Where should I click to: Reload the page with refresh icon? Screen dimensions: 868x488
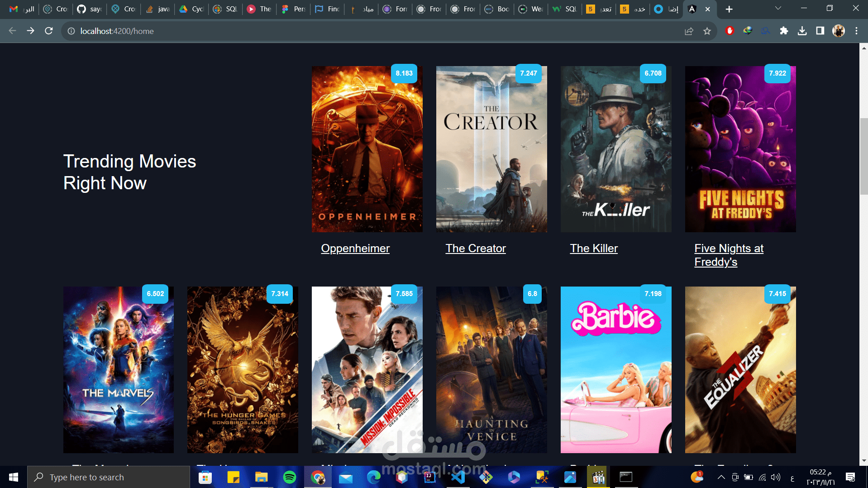click(49, 31)
